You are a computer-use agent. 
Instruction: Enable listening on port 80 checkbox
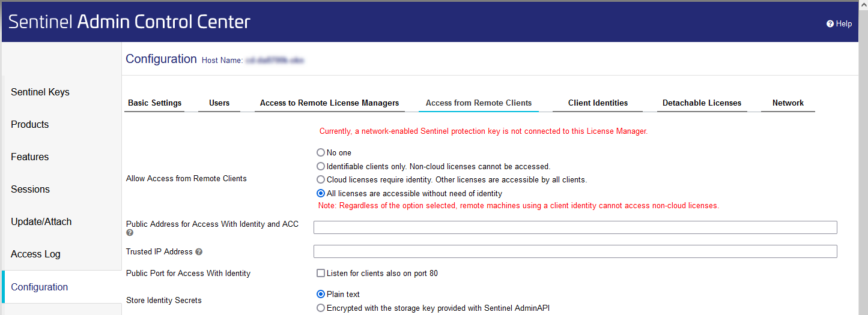click(321, 273)
